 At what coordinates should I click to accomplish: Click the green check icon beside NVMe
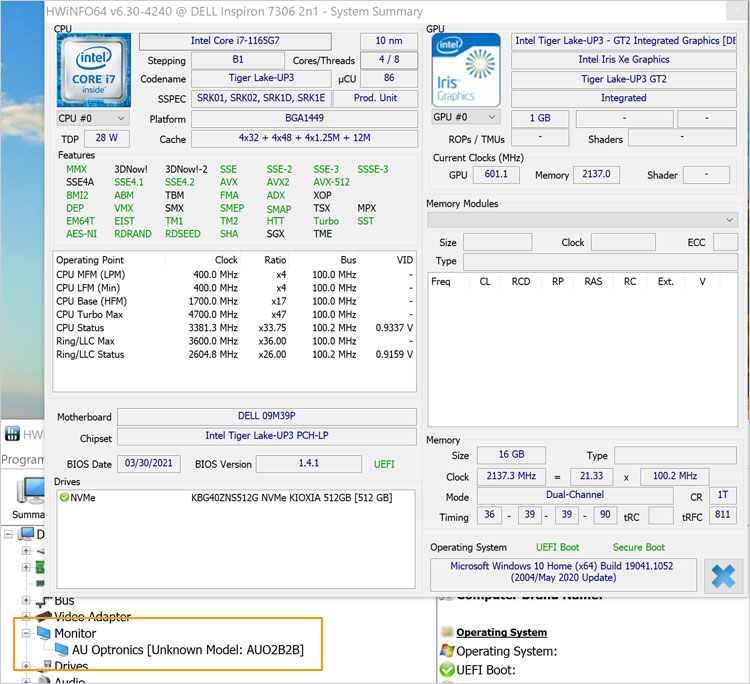tap(64, 497)
